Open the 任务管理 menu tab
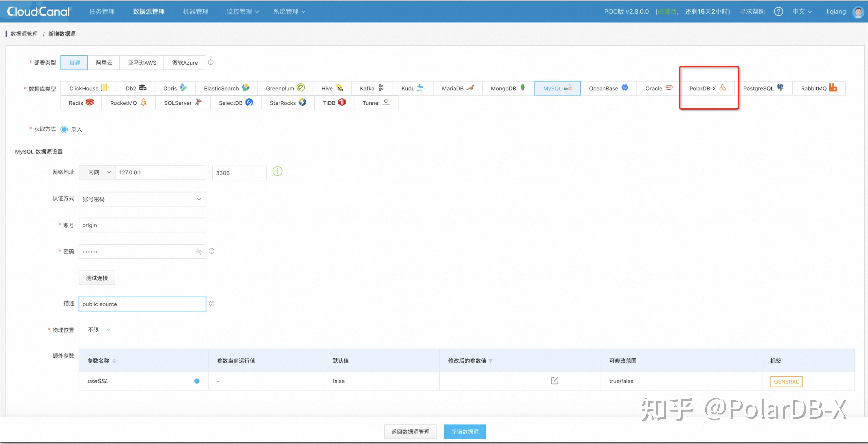The width and height of the screenshot is (868, 444). 102,12
